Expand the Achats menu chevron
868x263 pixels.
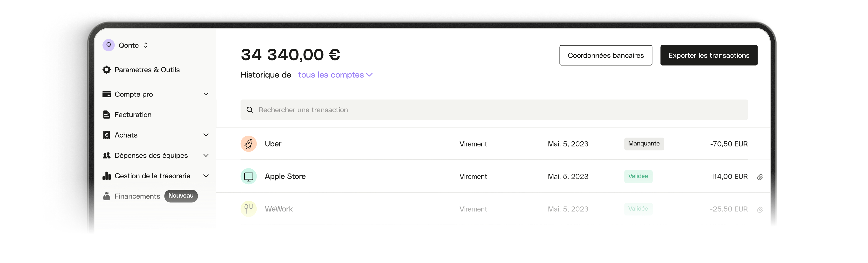pos(206,135)
